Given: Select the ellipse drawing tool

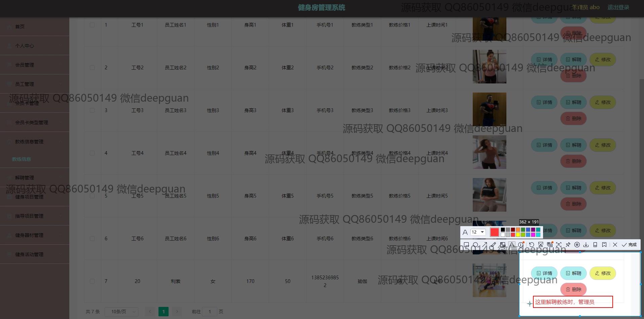Looking at the screenshot, I should point(475,245).
